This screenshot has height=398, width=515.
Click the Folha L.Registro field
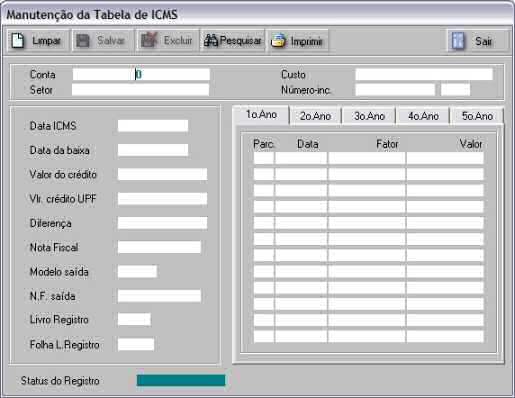(x=136, y=344)
